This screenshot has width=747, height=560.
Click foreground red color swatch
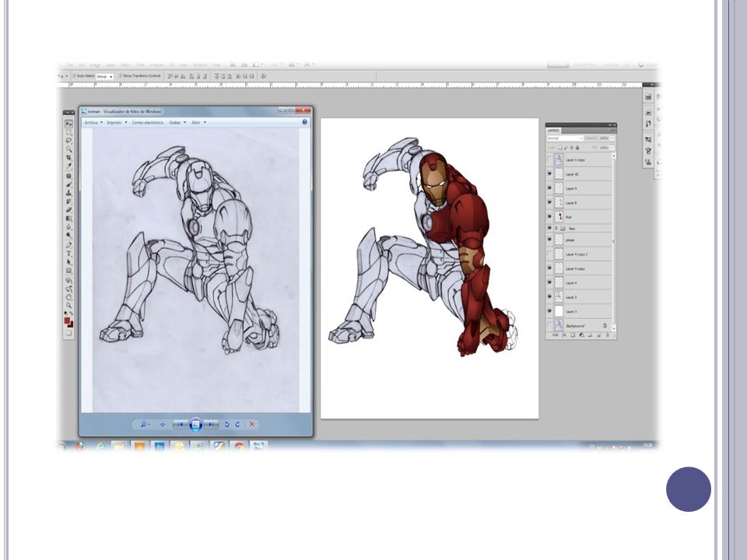[67, 320]
